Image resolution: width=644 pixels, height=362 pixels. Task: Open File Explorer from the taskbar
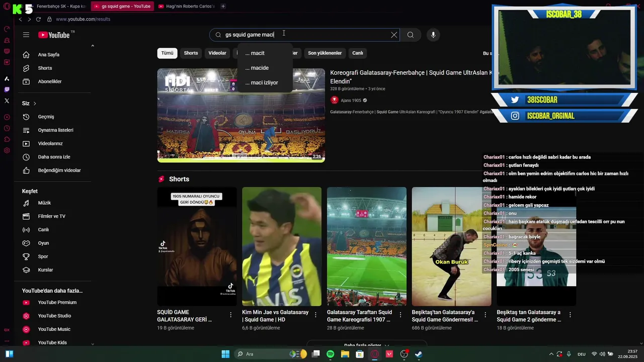tap(345, 354)
